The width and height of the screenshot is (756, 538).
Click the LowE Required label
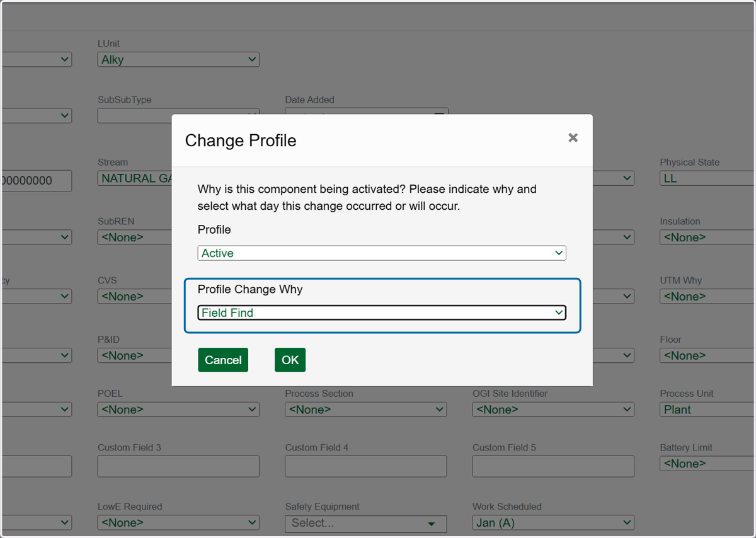[130, 507]
